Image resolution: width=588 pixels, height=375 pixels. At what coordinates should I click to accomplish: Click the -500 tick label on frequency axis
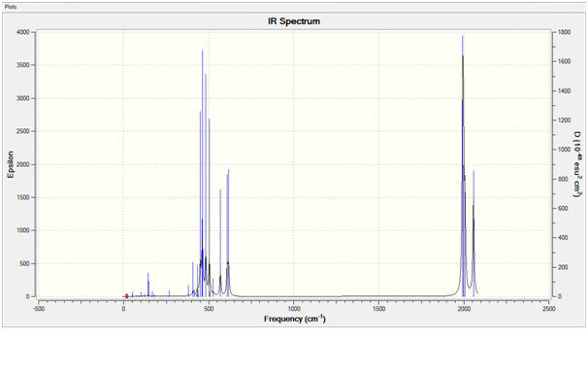pyautogui.click(x=38, y=309)
